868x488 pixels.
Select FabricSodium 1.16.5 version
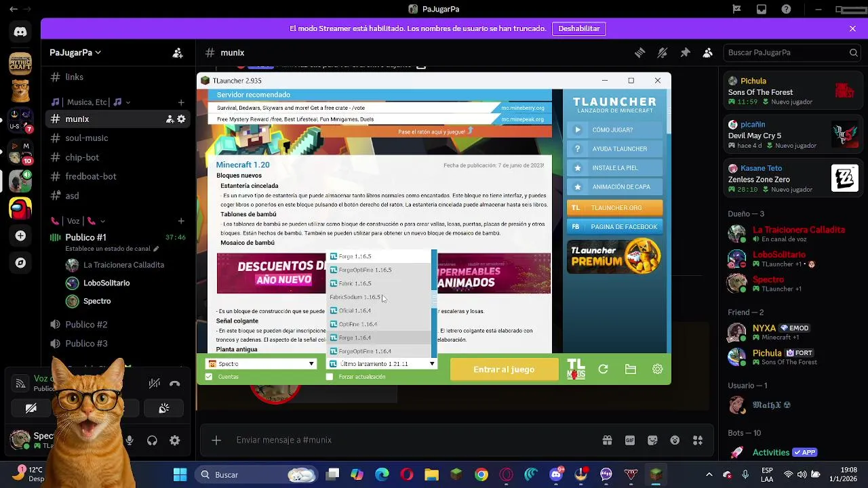pos(378,297)
